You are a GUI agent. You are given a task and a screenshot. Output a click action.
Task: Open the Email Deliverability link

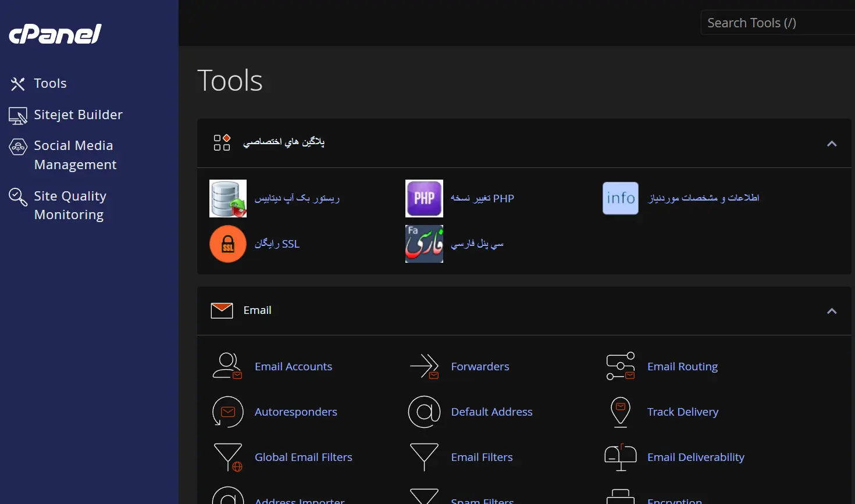(696, 457)
